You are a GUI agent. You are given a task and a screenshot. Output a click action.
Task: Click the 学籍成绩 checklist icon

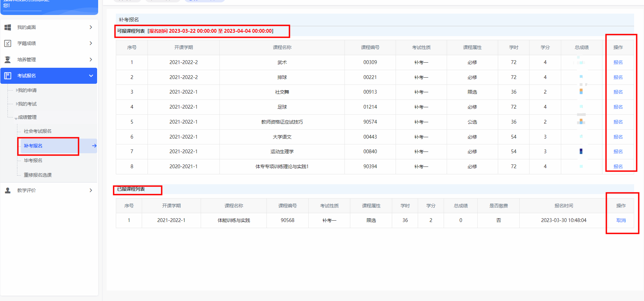7,43
